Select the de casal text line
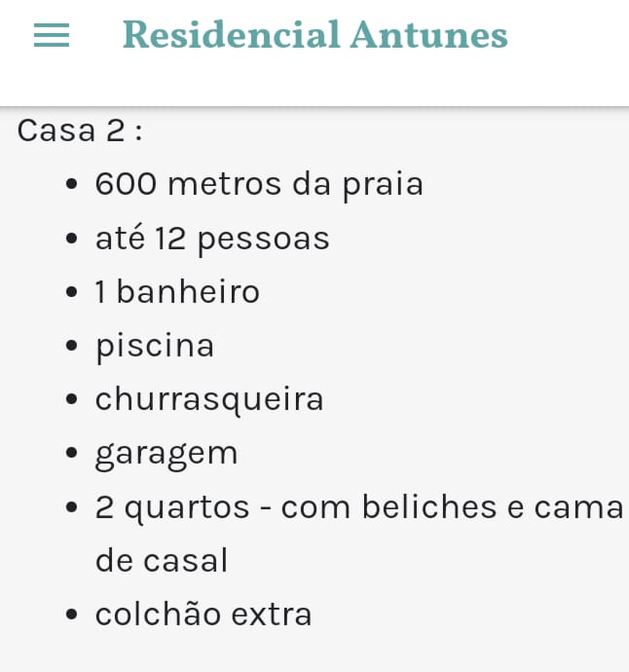 coord(162,560)
